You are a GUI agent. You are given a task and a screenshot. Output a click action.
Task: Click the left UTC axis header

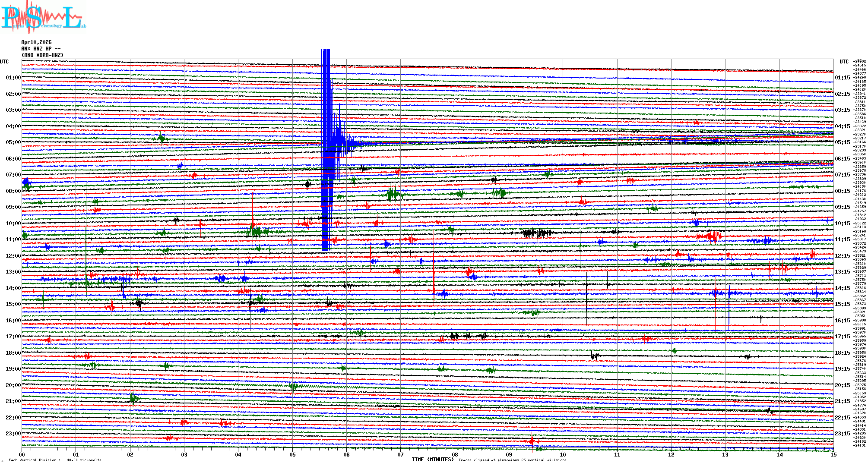[4, 62]
